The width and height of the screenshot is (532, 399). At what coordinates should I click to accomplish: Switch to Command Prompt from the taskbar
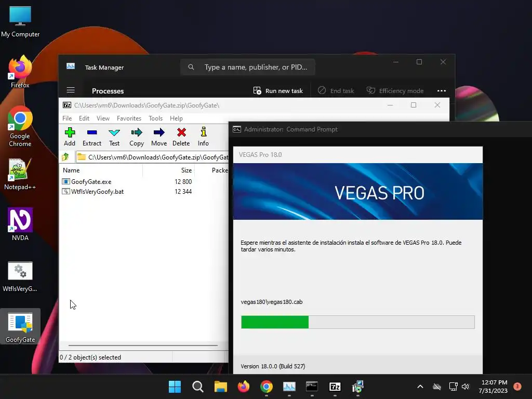pyautogui.click(x=312, y=387)
